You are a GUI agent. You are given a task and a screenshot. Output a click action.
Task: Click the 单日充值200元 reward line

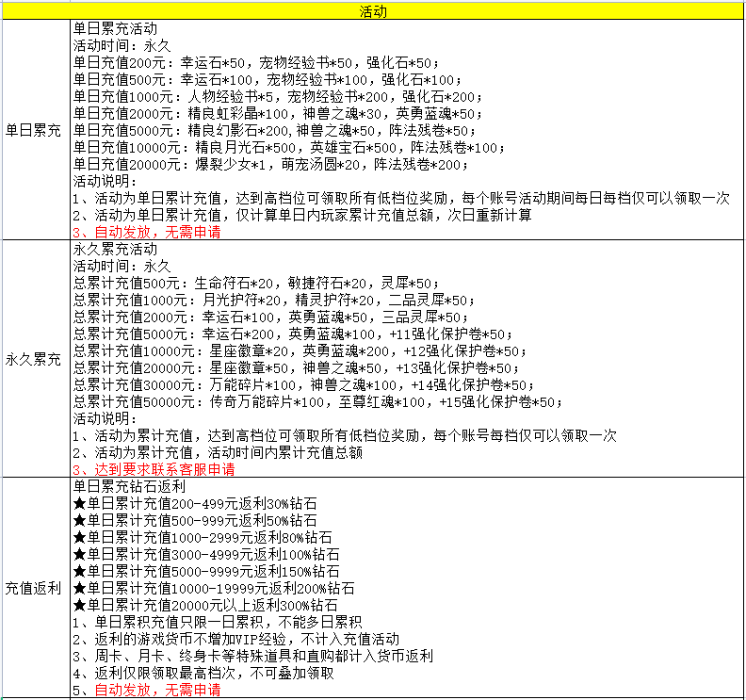256,63
